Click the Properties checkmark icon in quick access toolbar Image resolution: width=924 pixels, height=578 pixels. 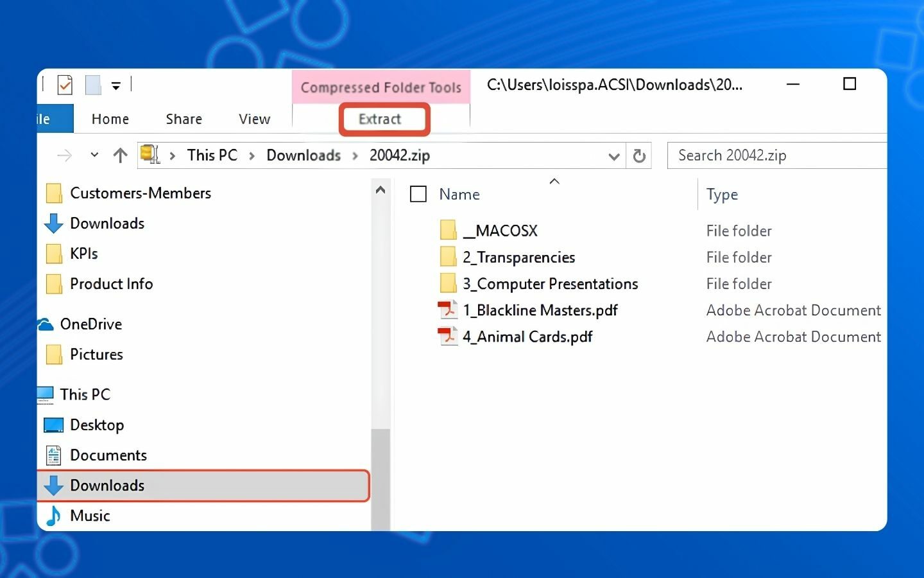(65, 85)
